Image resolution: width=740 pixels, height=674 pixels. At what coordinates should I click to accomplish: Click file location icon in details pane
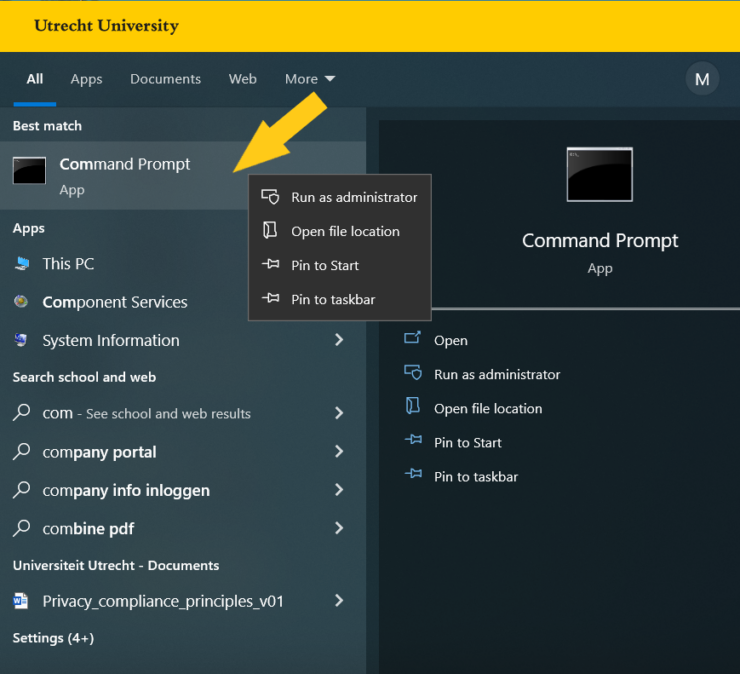pyautogui.click(x=413, y=406)
